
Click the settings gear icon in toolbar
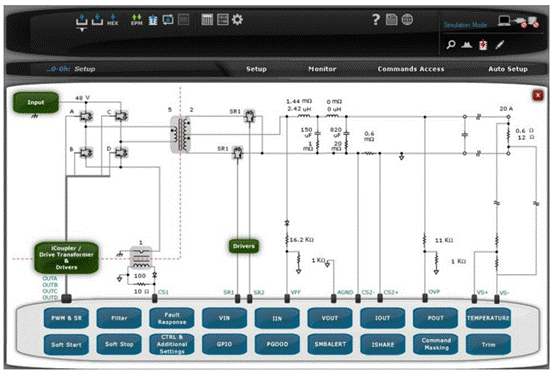(x=237, y=19)
